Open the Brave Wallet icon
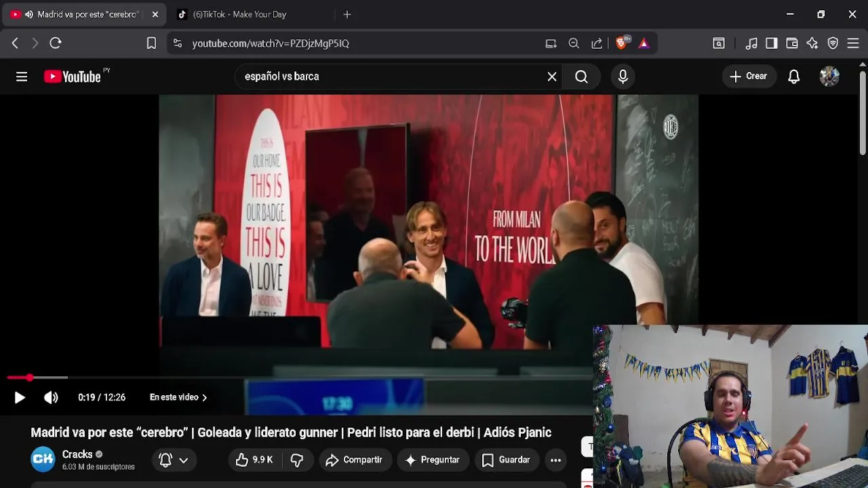The image size is (868, 488). pyautogui.click(x=792, y=43)
